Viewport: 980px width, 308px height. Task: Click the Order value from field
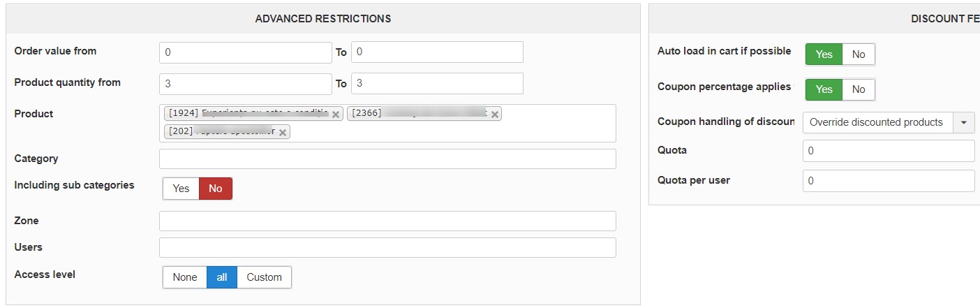245,52
